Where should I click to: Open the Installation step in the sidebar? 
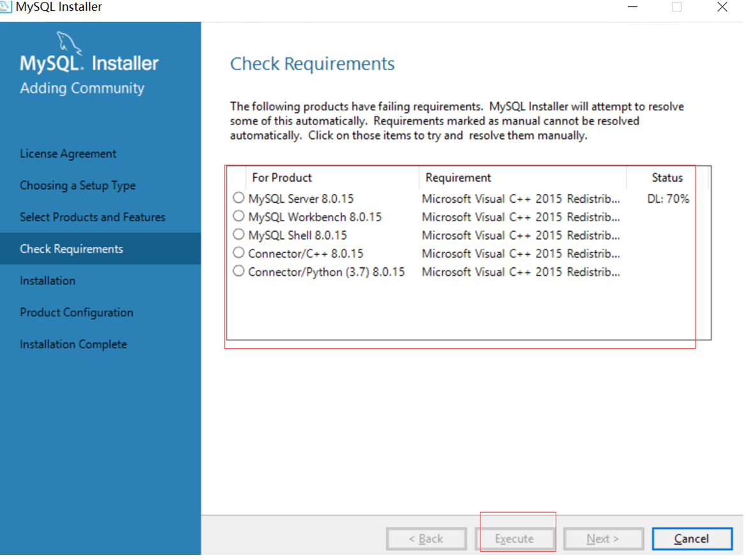(x=48, y=281)
